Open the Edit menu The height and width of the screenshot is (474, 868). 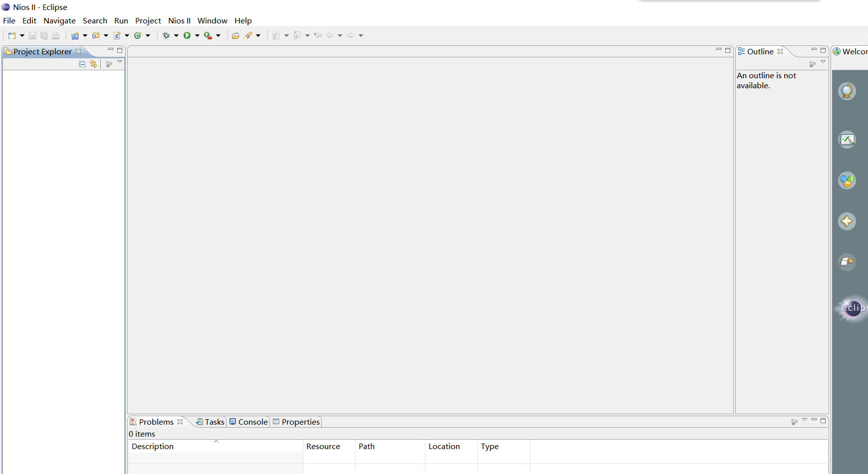29,20
